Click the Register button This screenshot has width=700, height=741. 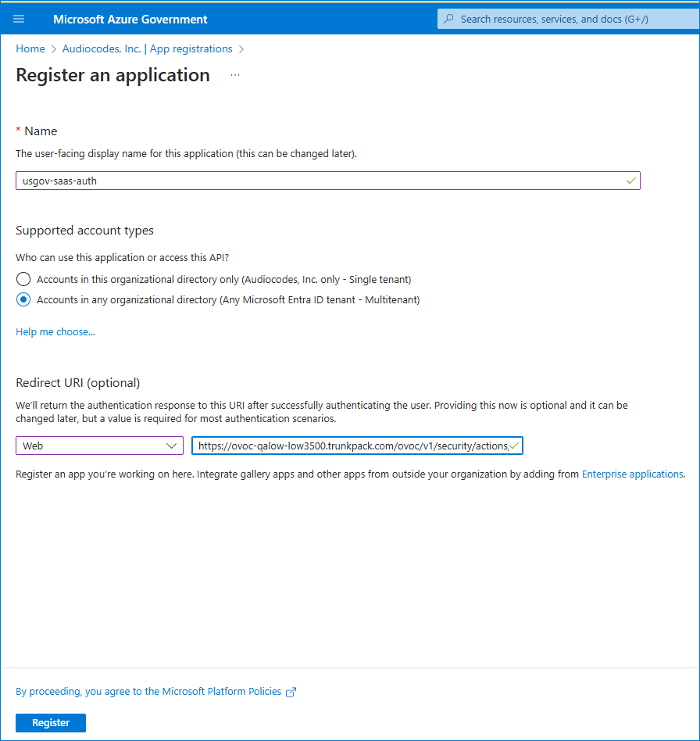pyautogui.click(x=51, y=722)
